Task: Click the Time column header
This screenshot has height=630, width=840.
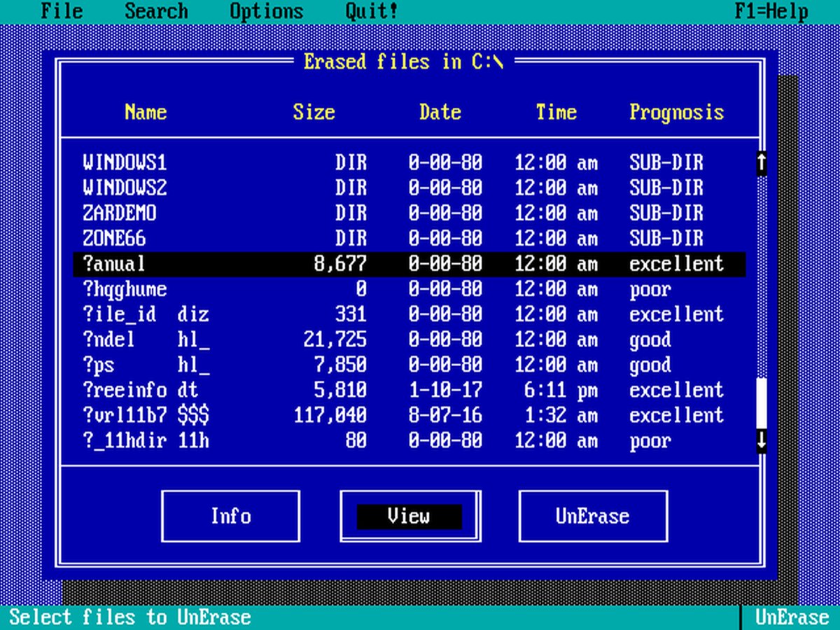Action: (556, 112)
